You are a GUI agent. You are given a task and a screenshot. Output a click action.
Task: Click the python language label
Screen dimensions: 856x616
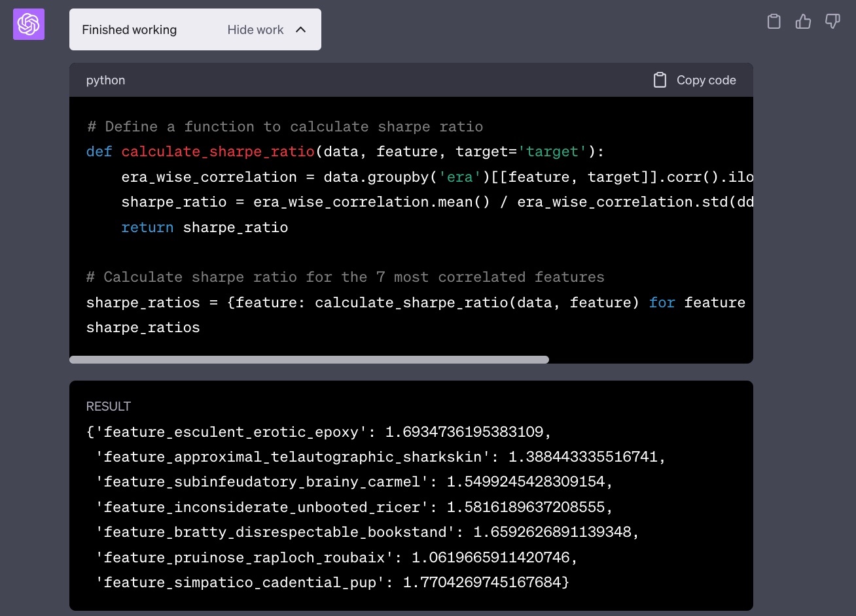(x=105, y=80)
